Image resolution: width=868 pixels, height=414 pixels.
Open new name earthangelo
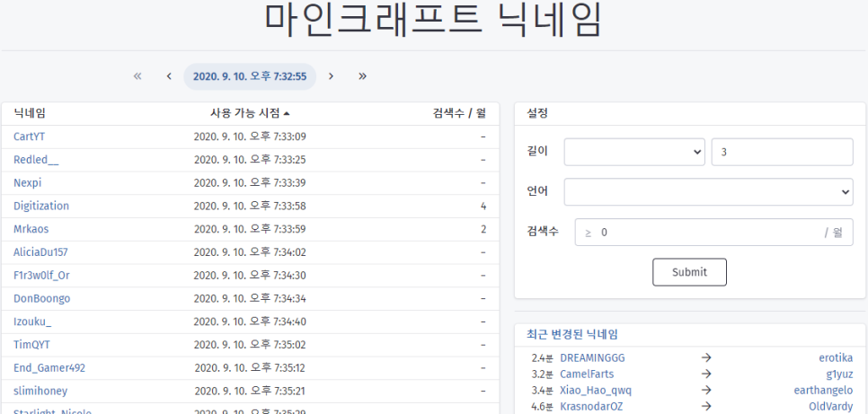pos(823,390)
